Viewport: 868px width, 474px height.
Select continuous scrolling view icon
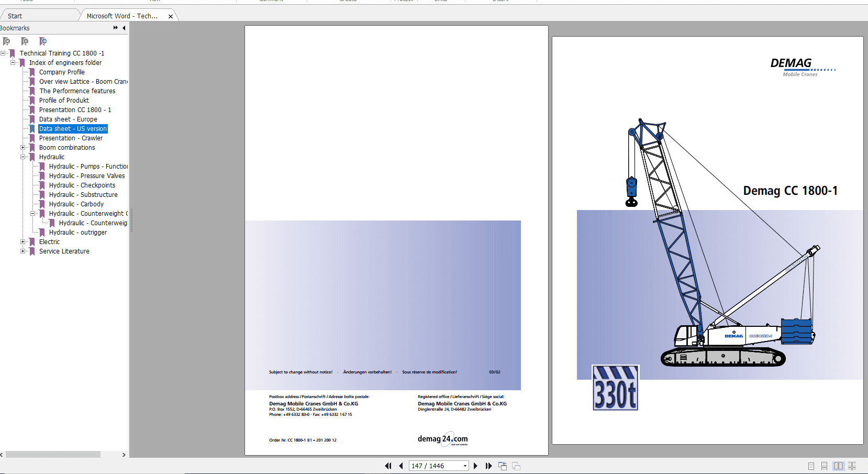[x=825, y=466]
